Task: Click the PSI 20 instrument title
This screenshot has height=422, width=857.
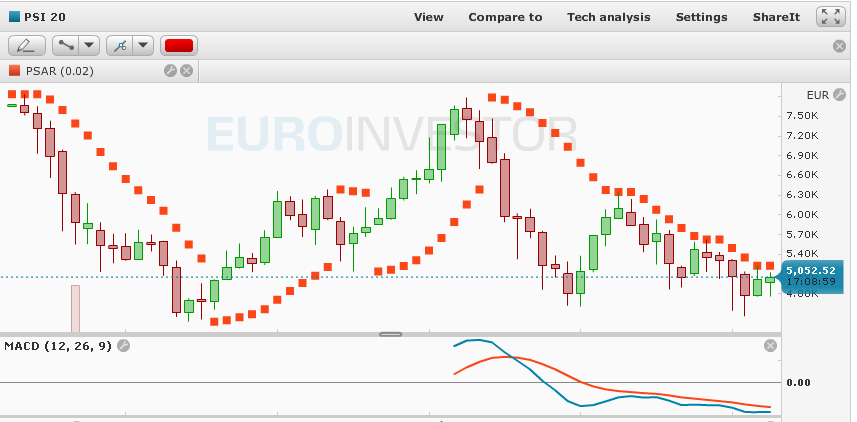Action: click(45, 17)
